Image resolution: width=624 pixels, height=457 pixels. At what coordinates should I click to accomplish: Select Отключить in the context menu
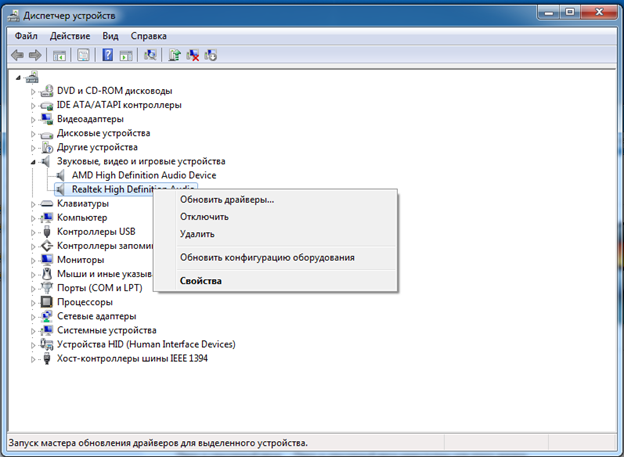click(x=204, y=216)
